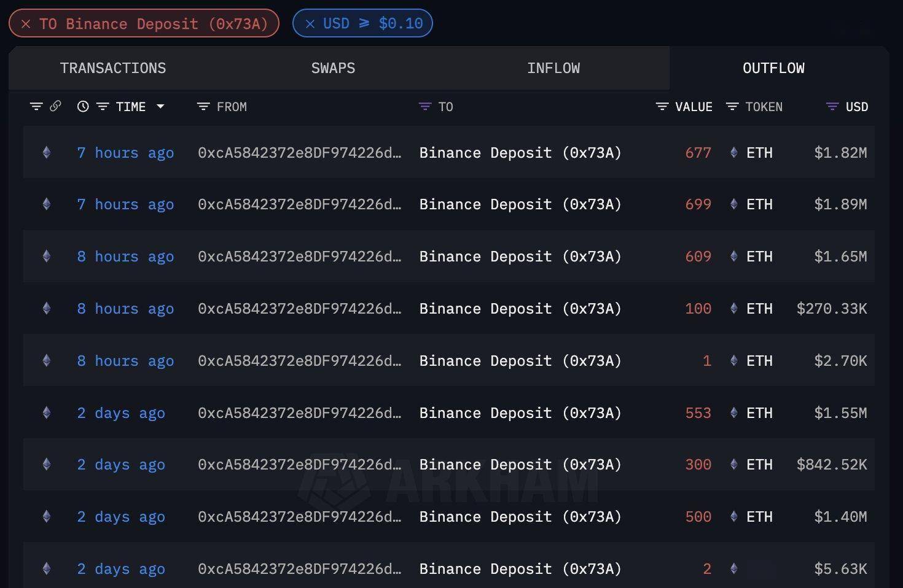903x588 pixels.
Task: Open Binance Deposit (0x73A) in 100 ETH row
Action: tap(520, 309)
